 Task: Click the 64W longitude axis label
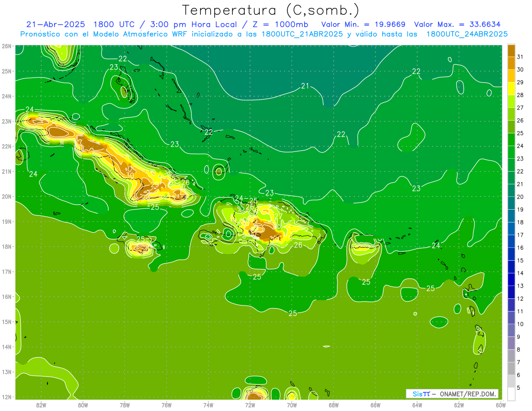click(x=417, y=405)
